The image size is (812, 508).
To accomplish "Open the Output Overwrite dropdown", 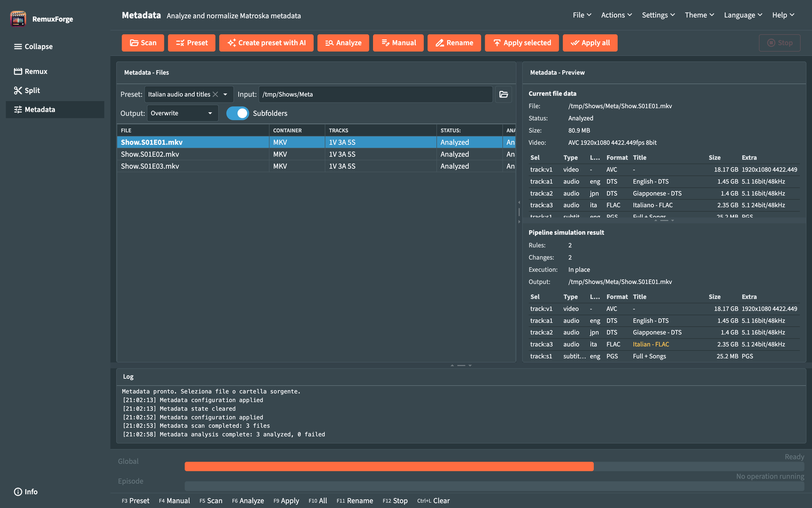I will click(x=183, y=113).
